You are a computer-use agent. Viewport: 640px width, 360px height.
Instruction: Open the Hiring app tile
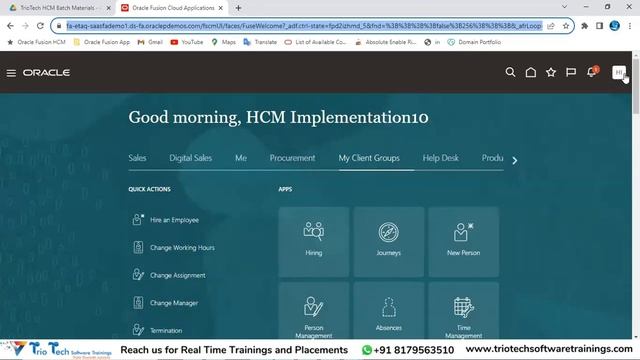point(314,242)
